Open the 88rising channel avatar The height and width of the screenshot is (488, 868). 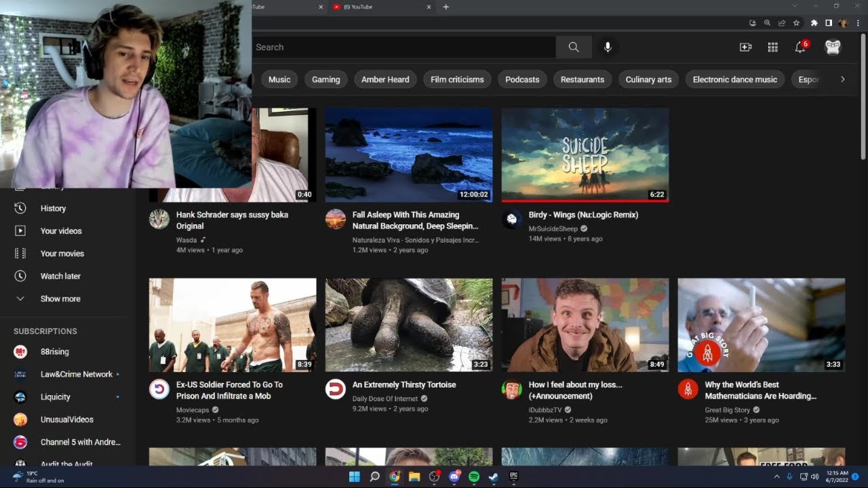click(20, 352)
